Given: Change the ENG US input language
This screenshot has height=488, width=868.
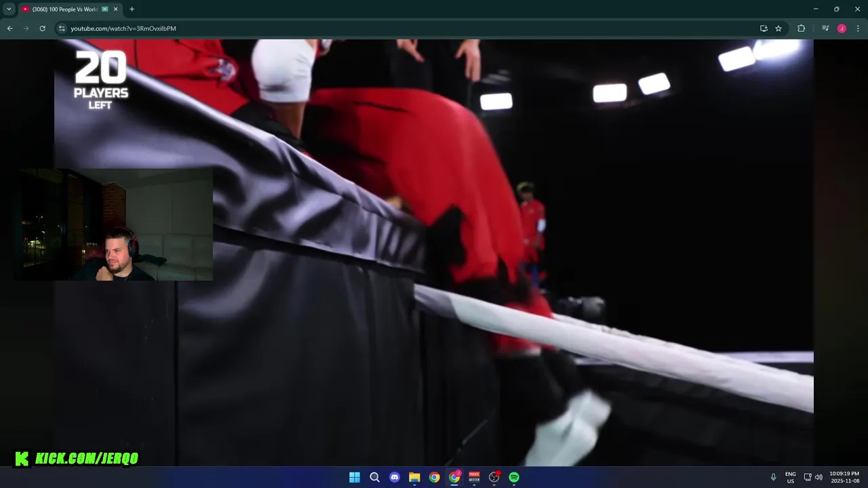Looking at the screenshot, I should 791,477.
